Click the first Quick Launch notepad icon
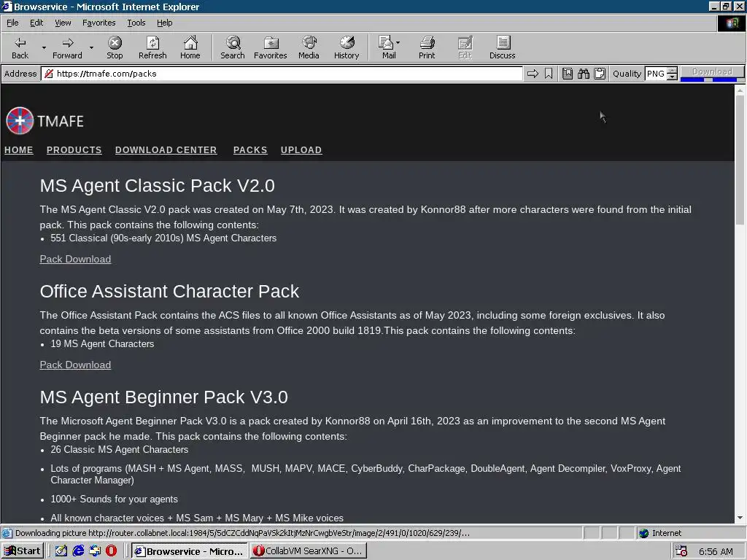Screen dimensions: 747x560 click(x=61, y=551)
